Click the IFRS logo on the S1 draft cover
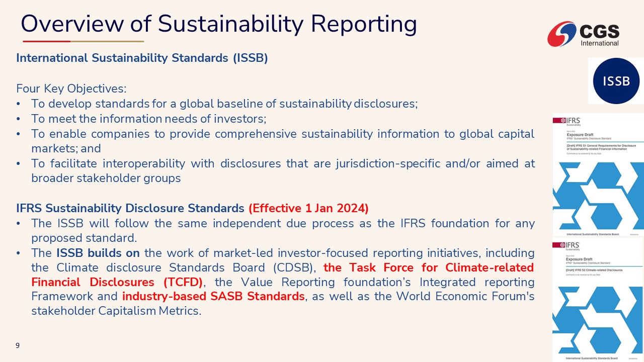Image resolution: width=644 pixels, height=362 pixels. pyautogui.click(x=567, y=121)
